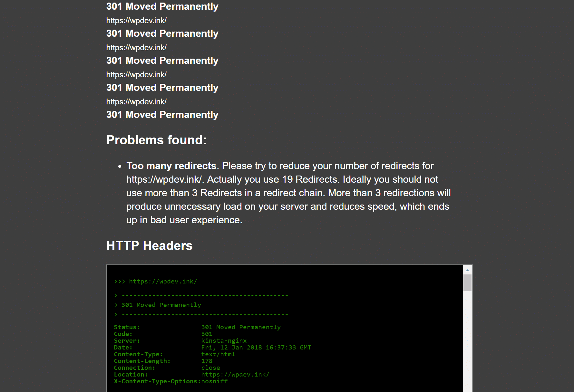Click the HTTP Headers box scrollbar thumb
This screenshot has height=392, width=574.
467,283
